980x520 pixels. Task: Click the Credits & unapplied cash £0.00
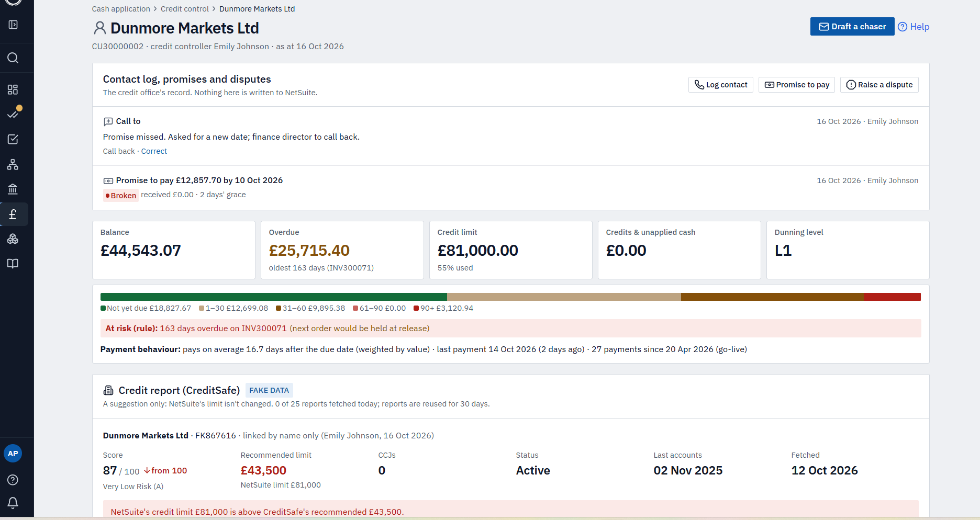(626, 251)
